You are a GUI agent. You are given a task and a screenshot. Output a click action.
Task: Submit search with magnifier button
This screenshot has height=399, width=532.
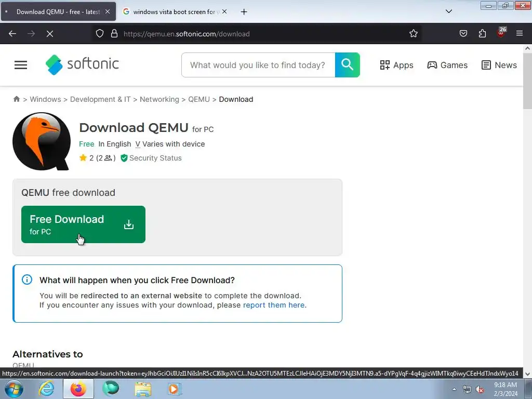(348, 65)
